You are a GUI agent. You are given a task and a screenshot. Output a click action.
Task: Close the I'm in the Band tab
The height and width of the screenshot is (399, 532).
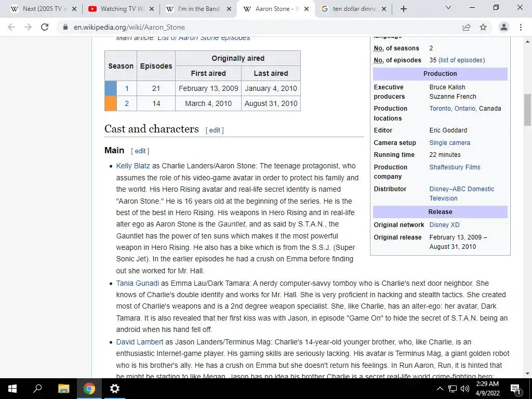point(229,9)
